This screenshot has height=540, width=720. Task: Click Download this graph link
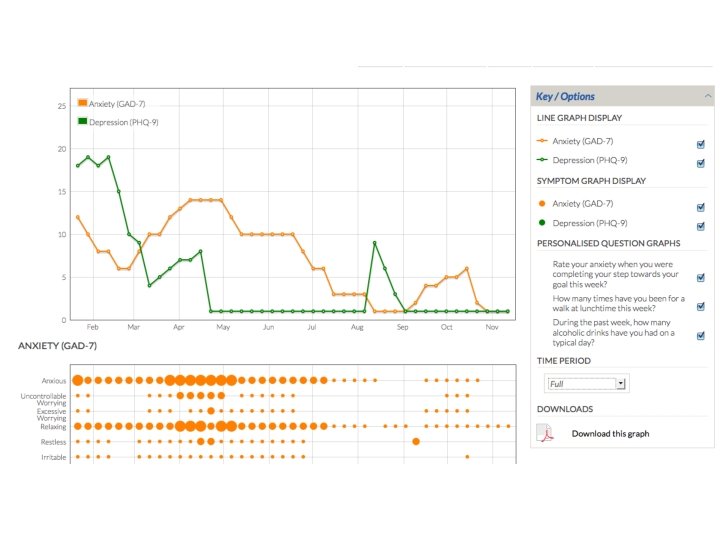pyautogui.click(x=610, y=433)
